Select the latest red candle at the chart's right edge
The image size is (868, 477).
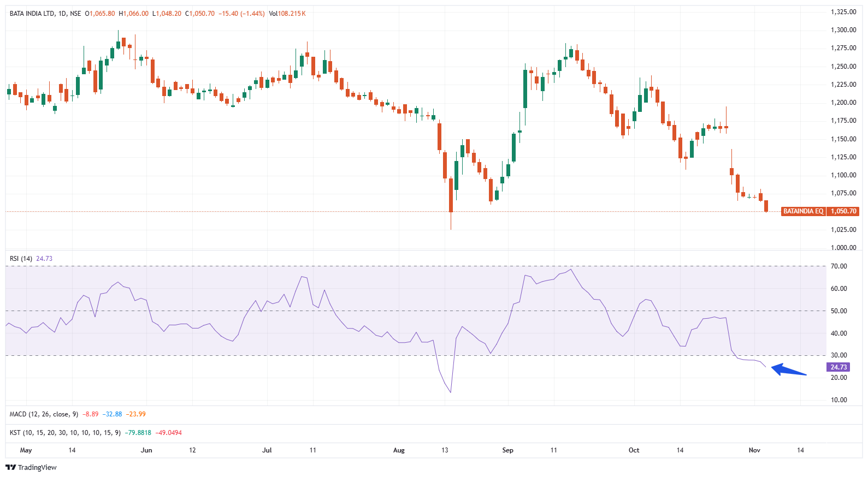click(x=766, y=206)
